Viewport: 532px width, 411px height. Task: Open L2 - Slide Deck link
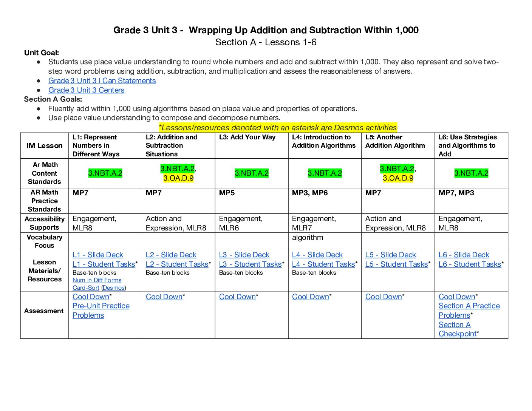(x=171, y=255)
